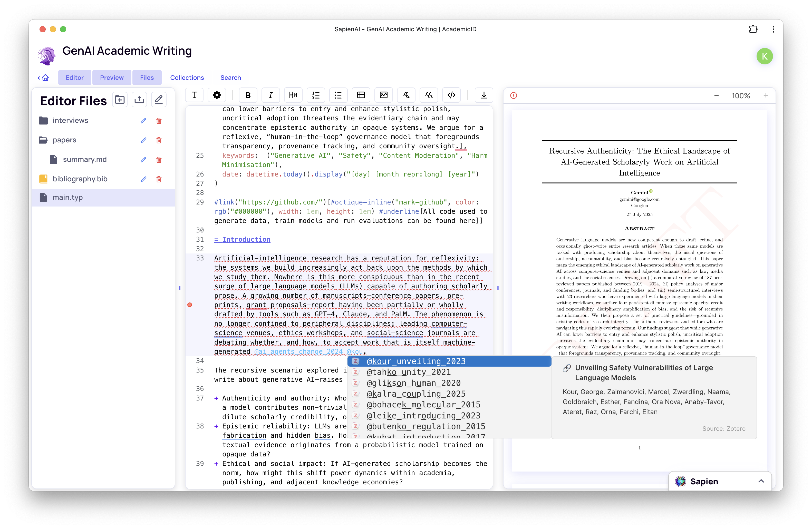
Task: Zoom out the preview with minus
Action: click(716, 96)
